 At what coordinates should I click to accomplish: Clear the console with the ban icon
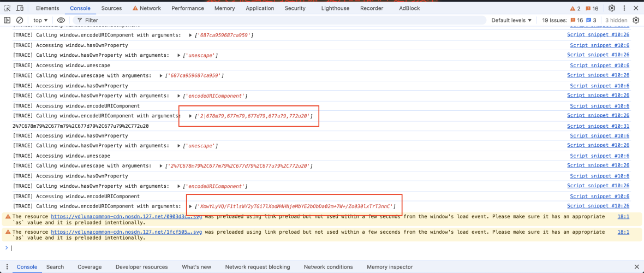20,20
